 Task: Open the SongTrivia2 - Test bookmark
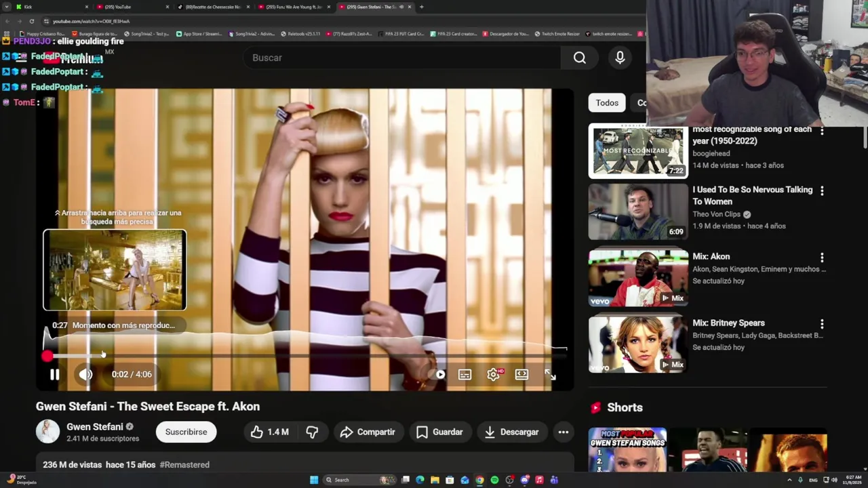pos(145,34)
